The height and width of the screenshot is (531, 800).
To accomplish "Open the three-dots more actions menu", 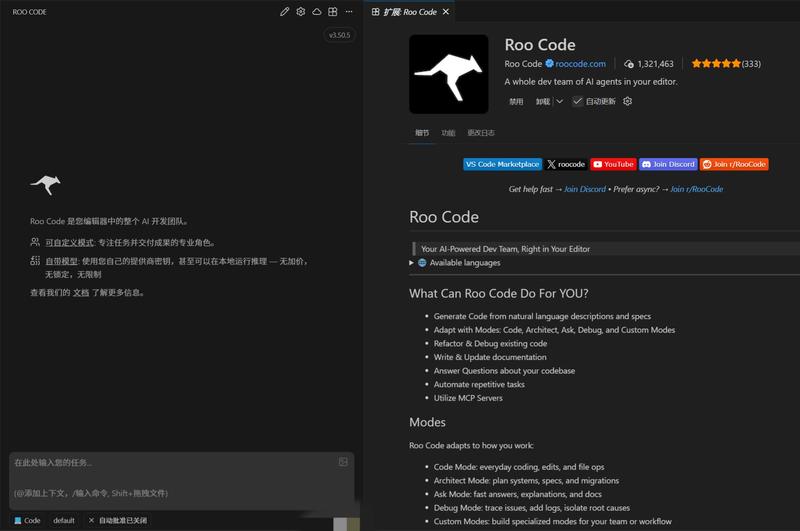I will point(349,11).
